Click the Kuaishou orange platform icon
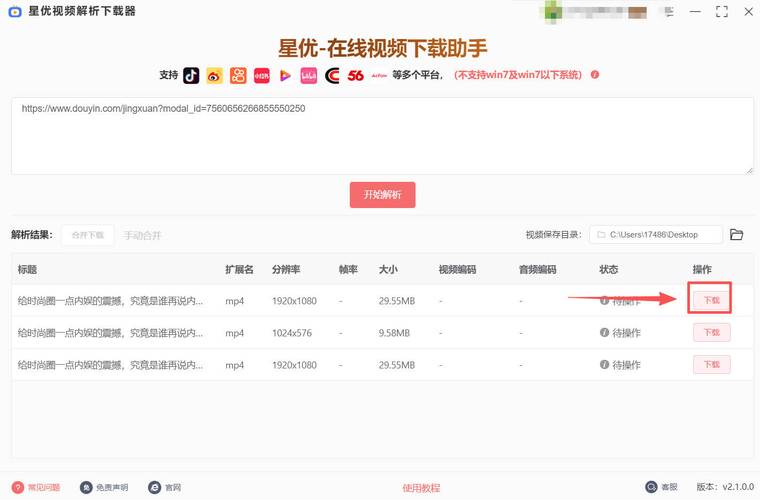The height and width of the screenshot is (500, 760). coord(238,75)
